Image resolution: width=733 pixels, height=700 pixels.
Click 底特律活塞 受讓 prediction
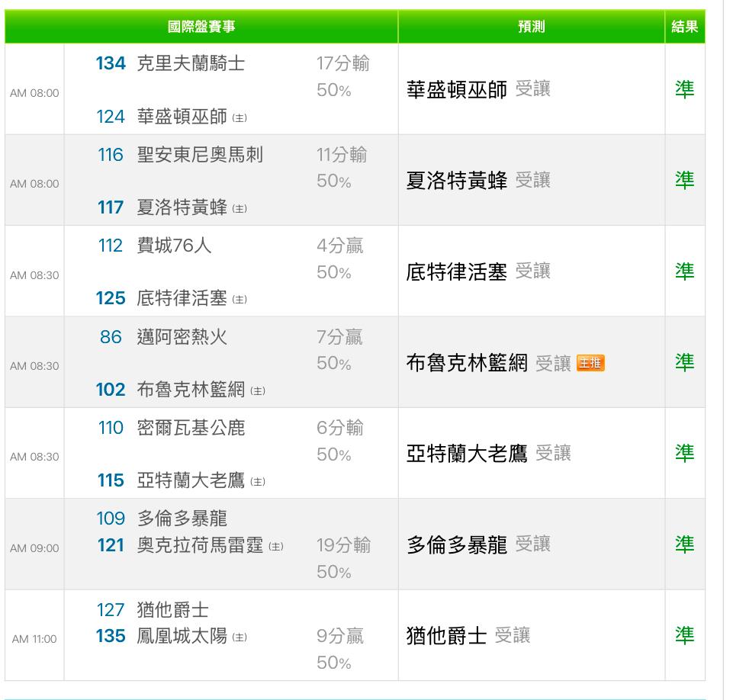click(479, 271)
